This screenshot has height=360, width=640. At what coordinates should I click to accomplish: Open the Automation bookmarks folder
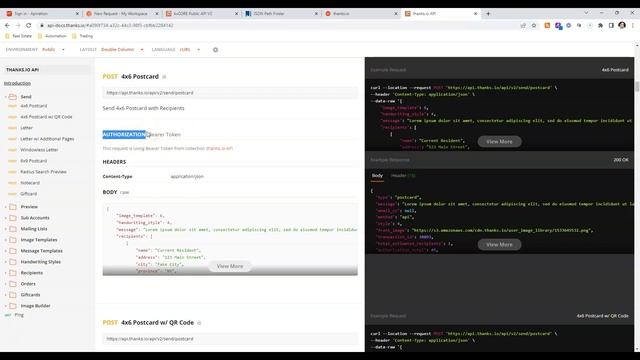(52, 36)
